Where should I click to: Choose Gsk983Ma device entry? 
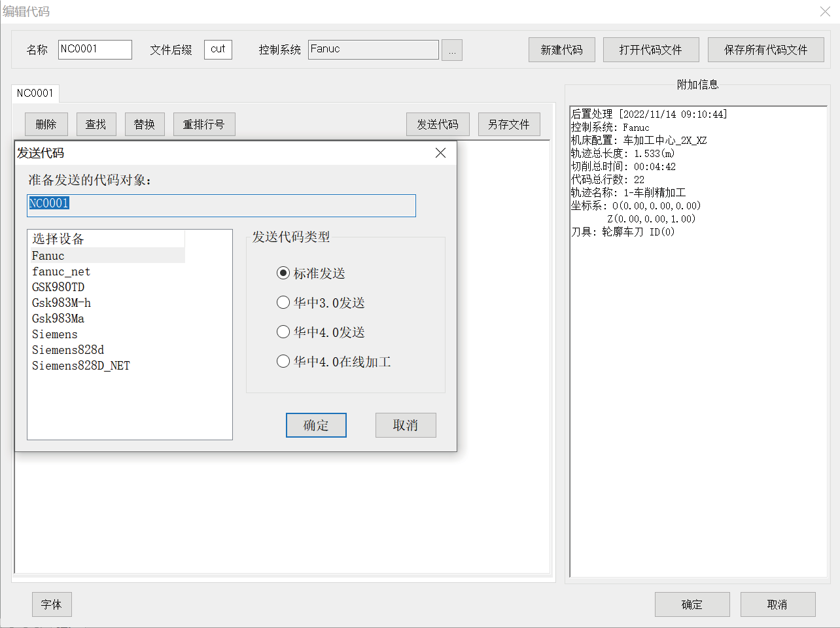pos(58,319)
